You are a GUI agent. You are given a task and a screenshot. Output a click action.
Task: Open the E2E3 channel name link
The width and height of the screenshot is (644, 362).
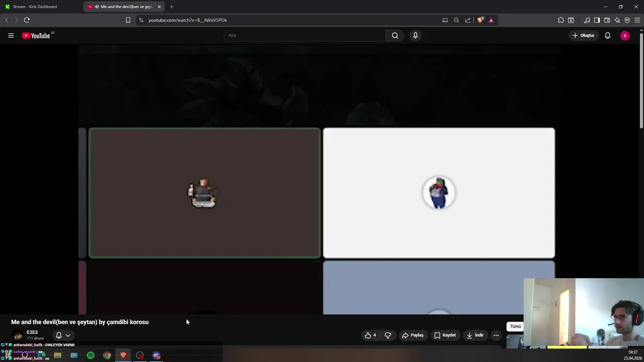(32, 332)
